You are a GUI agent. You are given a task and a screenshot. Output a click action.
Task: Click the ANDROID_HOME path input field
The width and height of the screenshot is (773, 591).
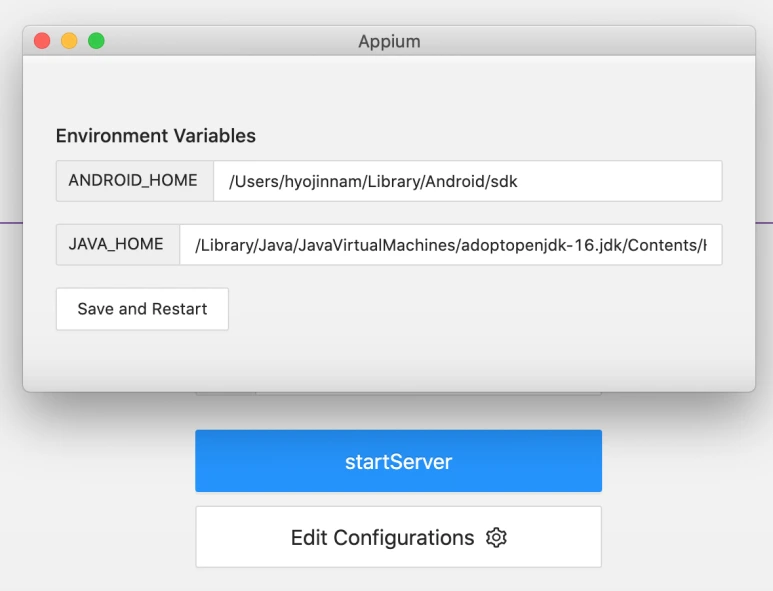click(x=467, y=181)
